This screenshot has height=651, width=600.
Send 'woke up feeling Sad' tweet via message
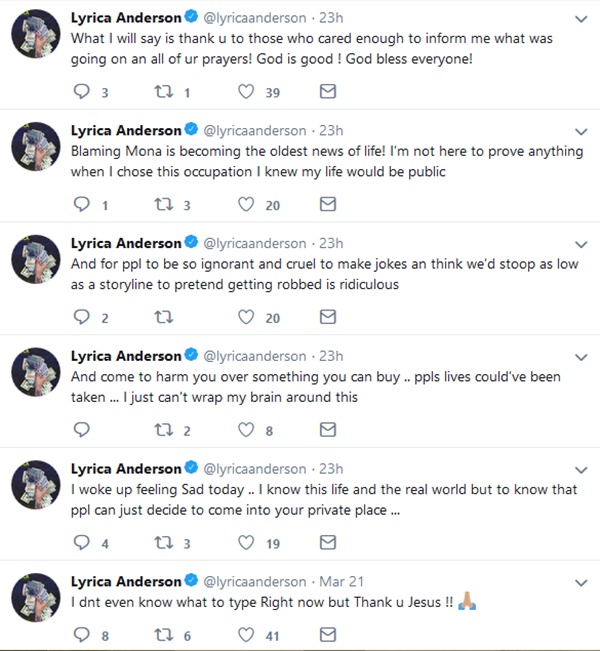click(328, 542)
